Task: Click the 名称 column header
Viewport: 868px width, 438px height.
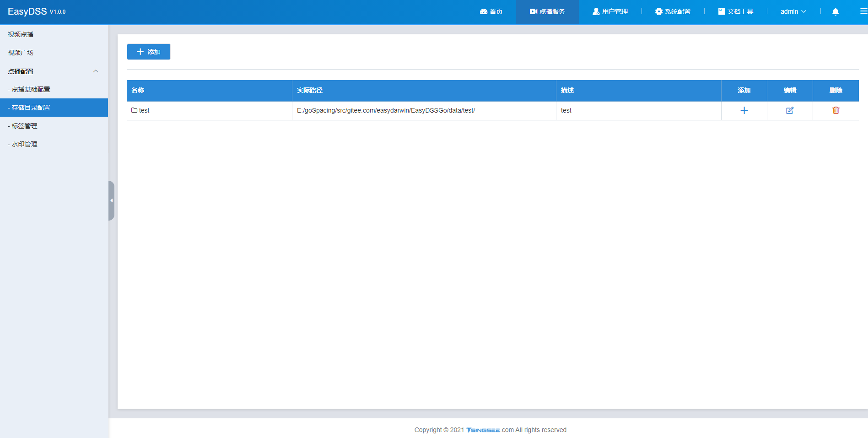Action: click(x=209, y=90)
